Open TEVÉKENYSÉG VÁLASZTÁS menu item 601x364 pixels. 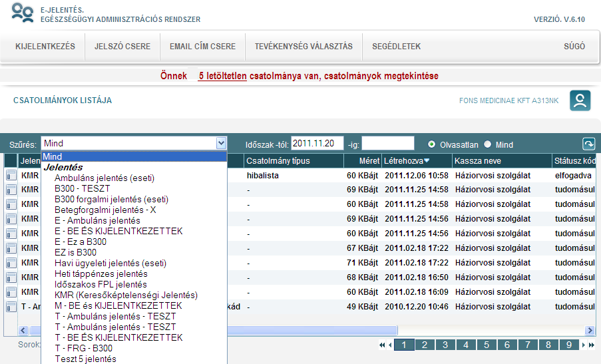[303, 47]
